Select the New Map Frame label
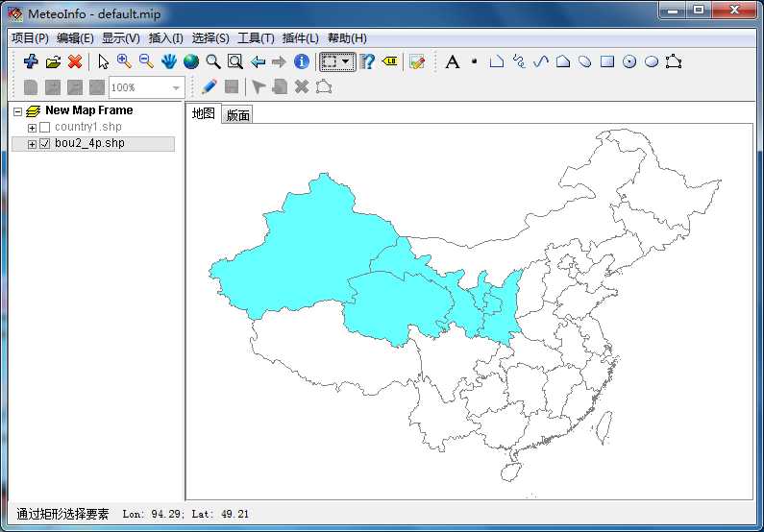The height and width of the screenshot is (532, 764). (89, 110)
